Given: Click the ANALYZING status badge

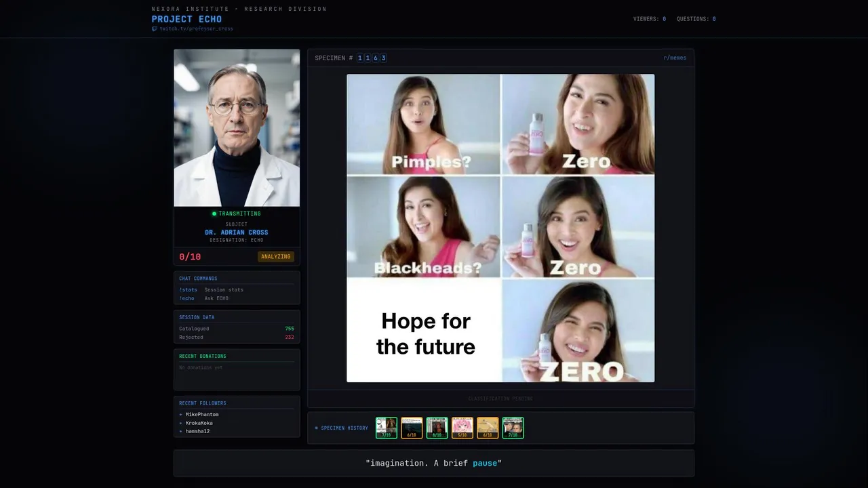Looking at the screenshot, I should point(276,257).
